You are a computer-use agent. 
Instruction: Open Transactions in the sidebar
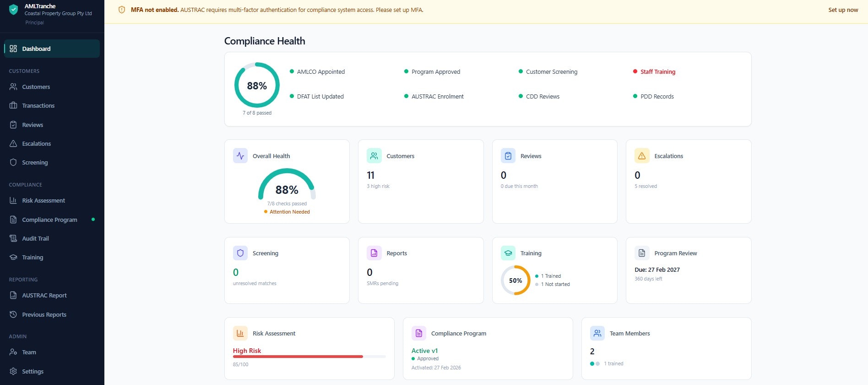38,106
